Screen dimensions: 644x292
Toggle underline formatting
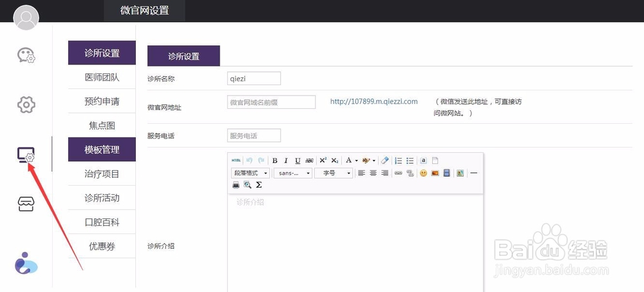pyautogui.click(x=298, y=161)
